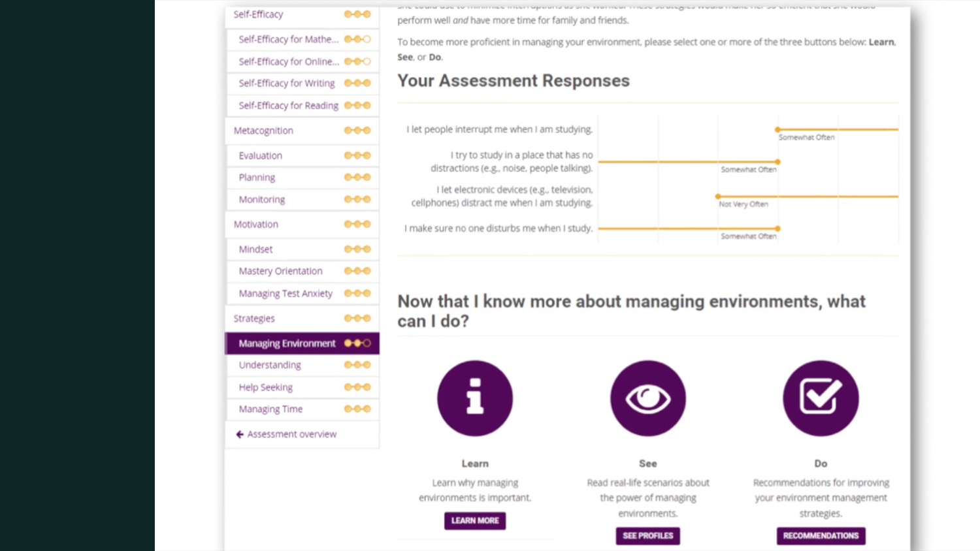Select Motivation category in sidebar

point(256,225)
